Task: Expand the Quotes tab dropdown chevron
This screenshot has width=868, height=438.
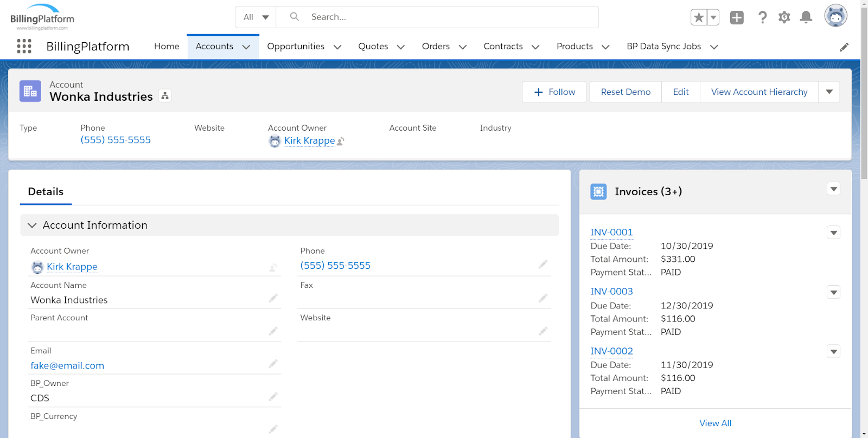Action: pyautogui.click(x=401, y=47)
